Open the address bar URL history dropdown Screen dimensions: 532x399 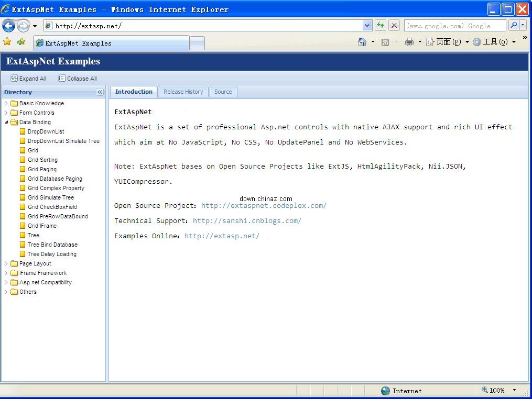tap(367, 26)
